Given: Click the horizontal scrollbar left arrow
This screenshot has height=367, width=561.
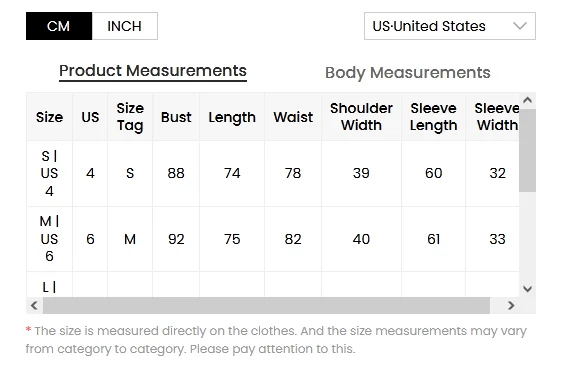Looking at the screenshot, I should (x=34, y=305).
